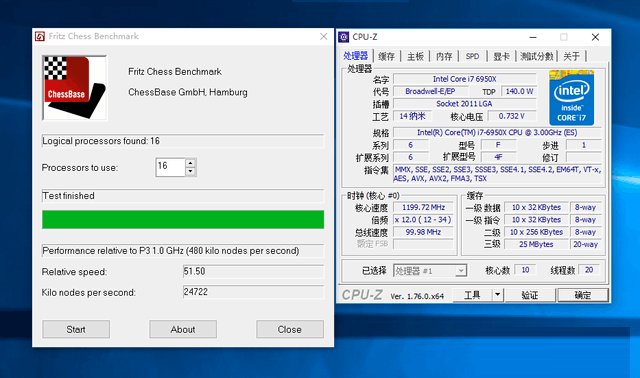Minimize the CPU-Z window
Viewport: 640px width, 378px height.
click(533, 37)
